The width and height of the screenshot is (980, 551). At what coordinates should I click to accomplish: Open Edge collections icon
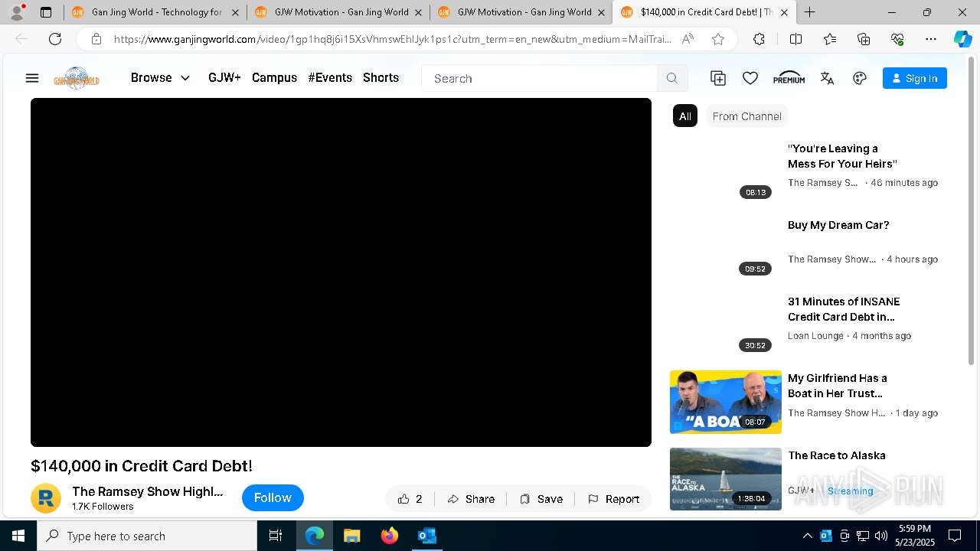point(864,39)
